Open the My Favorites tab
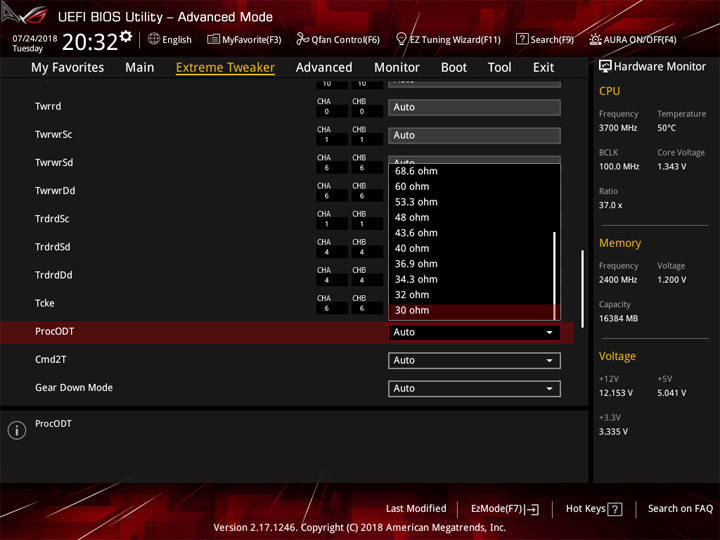 pos(68,68)
